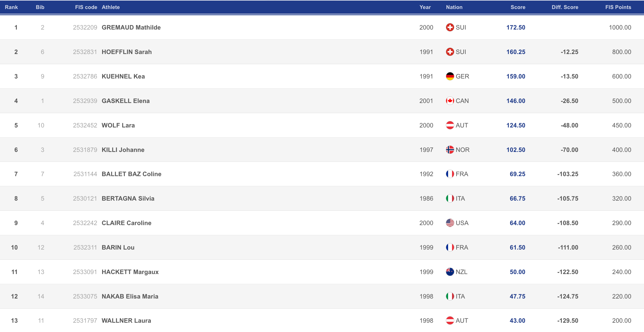Image resolution: width=644 pixels, height=332 pixels.
Task: Open athlete HOEFFLIN Sarah's profile
Action: tap(127, 52)
